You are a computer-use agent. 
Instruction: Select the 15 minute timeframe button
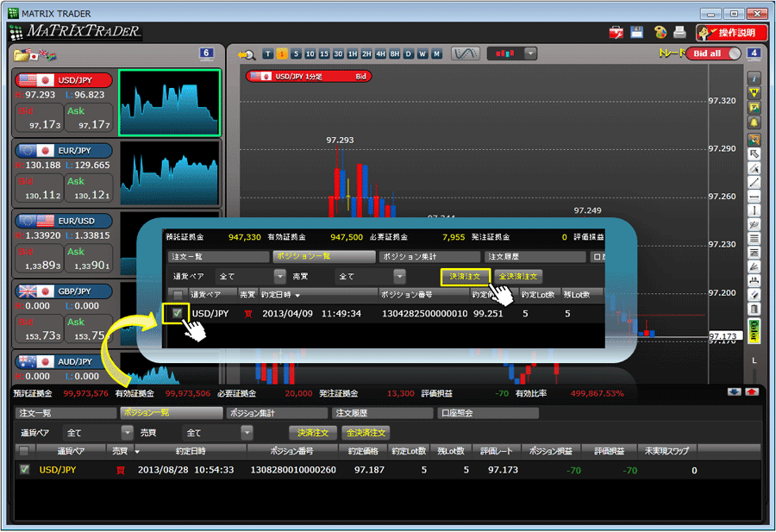[x=324, y=54]
